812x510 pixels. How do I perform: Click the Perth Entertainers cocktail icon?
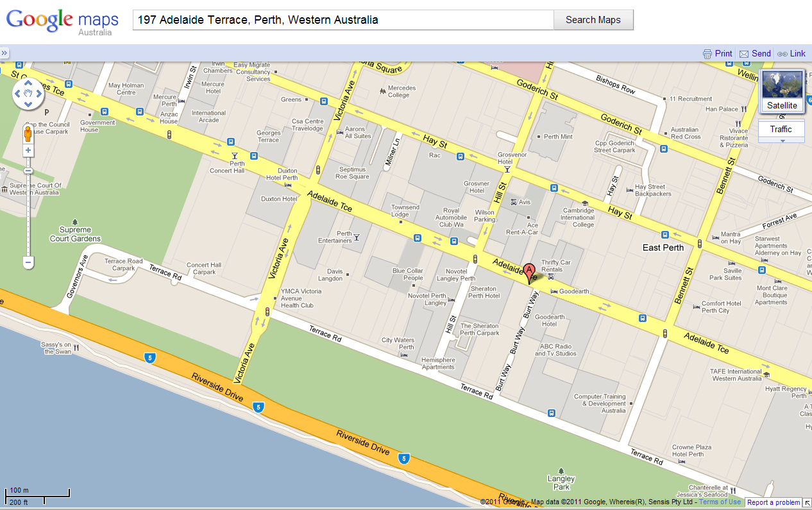(x=357, y=237)
